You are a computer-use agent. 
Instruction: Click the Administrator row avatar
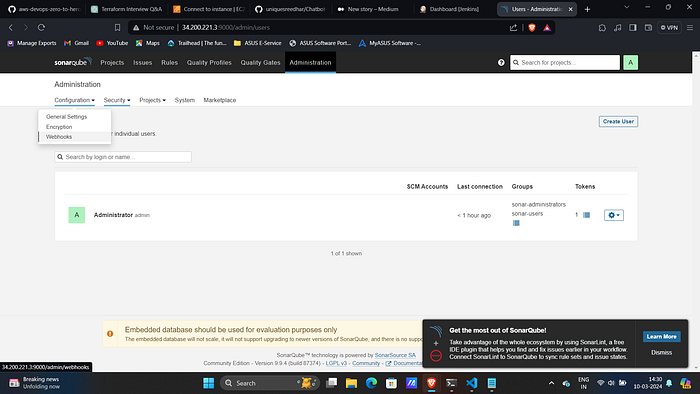pos(77,215)
